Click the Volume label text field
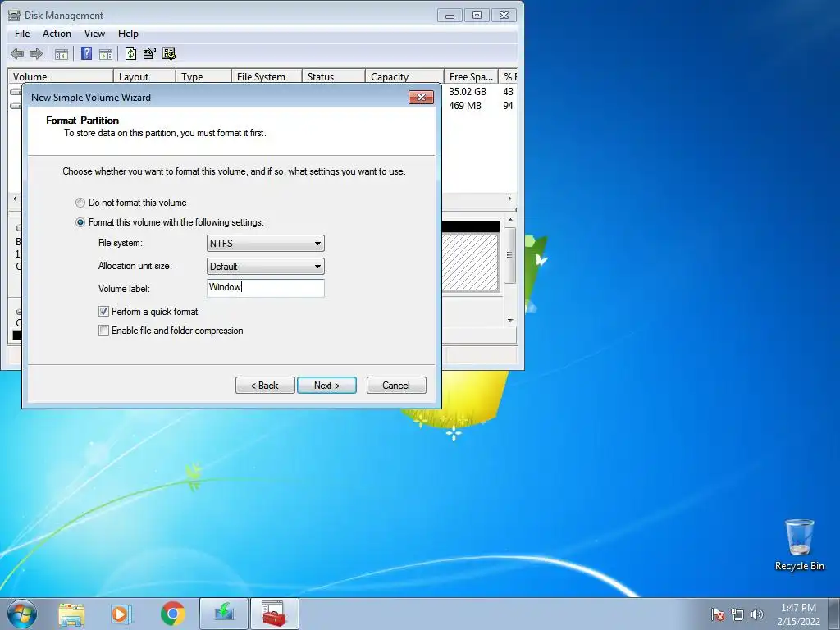840x630 pixels. point(266,288)
